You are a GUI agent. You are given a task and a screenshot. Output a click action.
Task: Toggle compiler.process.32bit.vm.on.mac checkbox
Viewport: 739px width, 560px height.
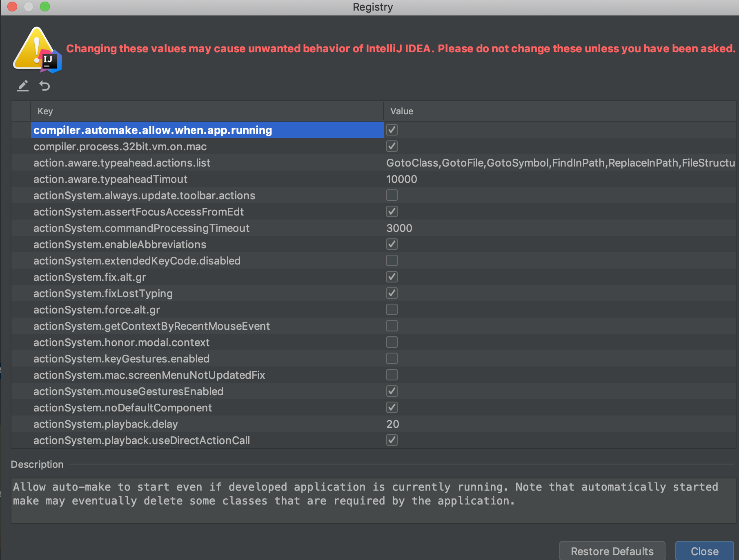coord(392,146)
